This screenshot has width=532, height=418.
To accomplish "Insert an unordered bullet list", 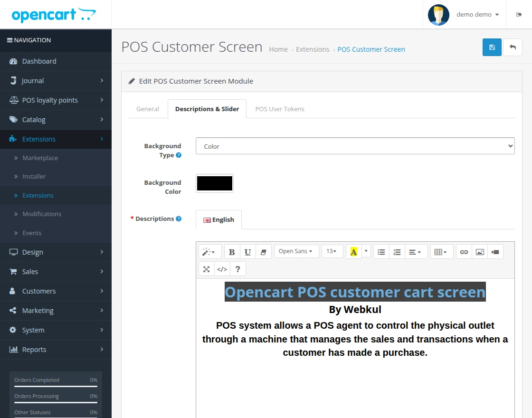I will click(x=381, y=252).
